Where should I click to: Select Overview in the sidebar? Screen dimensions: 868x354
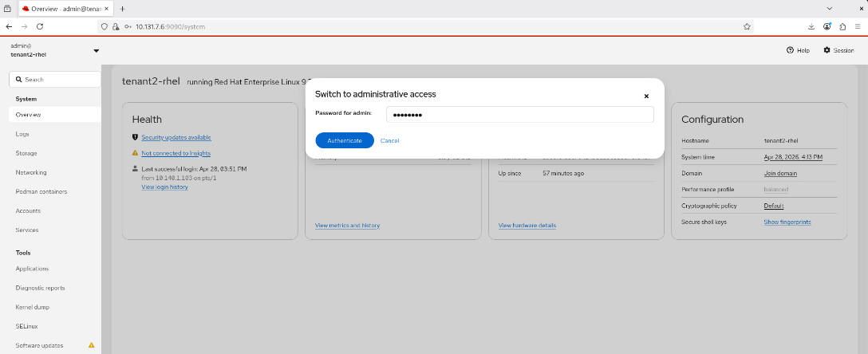[54, 115]
